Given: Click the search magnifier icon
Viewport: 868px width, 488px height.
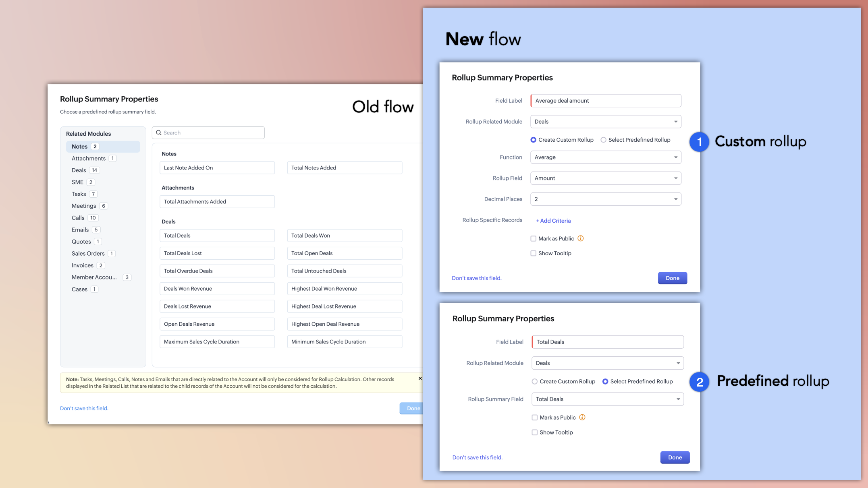Looking at the screenshot, I should point(159,133).
